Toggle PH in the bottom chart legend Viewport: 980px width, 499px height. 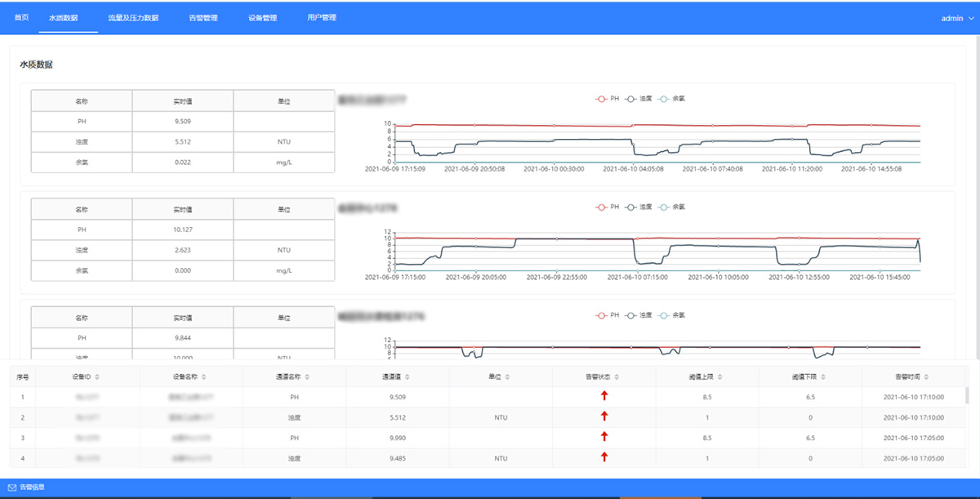click(x=607, y=315)
